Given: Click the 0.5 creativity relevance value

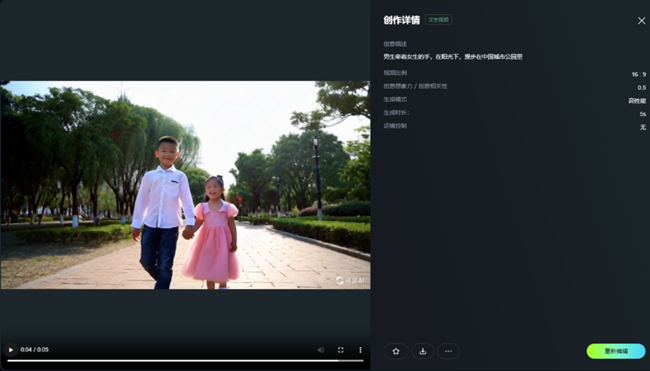Looking at the screenshot, I should point(642,88).
